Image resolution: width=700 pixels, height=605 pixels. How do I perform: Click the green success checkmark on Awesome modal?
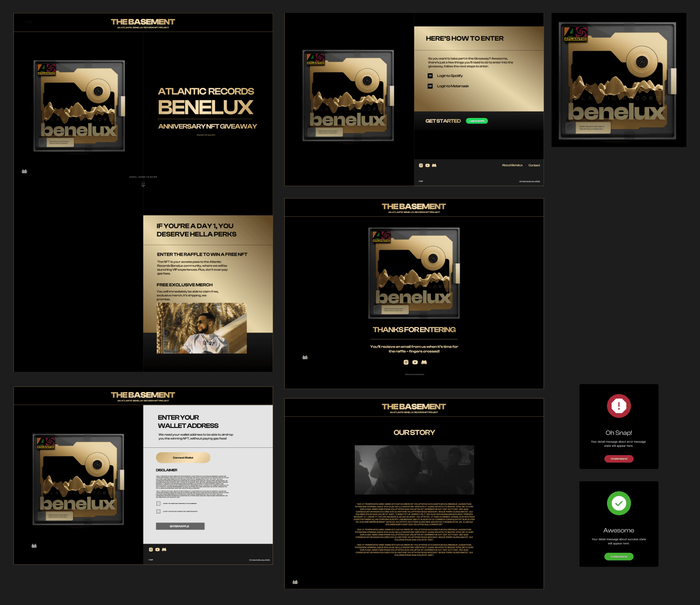point(619,503)
